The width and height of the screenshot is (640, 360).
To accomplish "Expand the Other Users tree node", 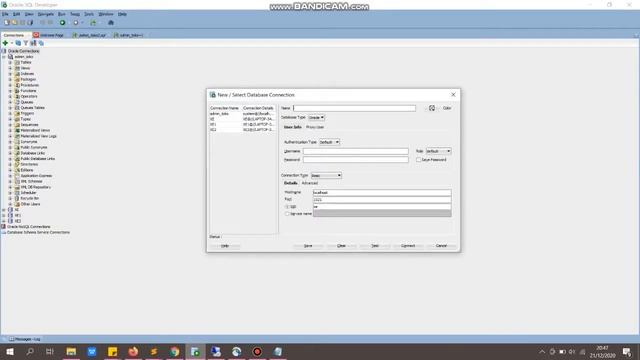I will coord(10,204).
